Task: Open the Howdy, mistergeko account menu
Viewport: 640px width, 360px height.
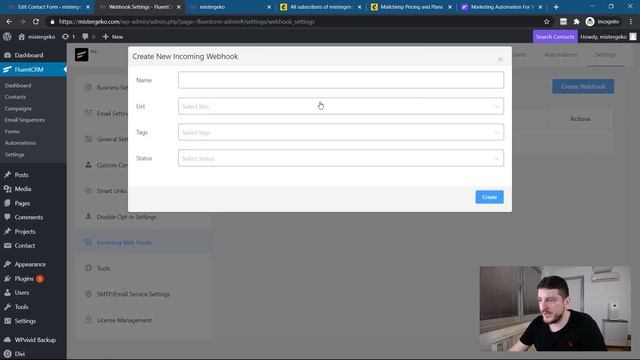Action: (x=608, y=37)
